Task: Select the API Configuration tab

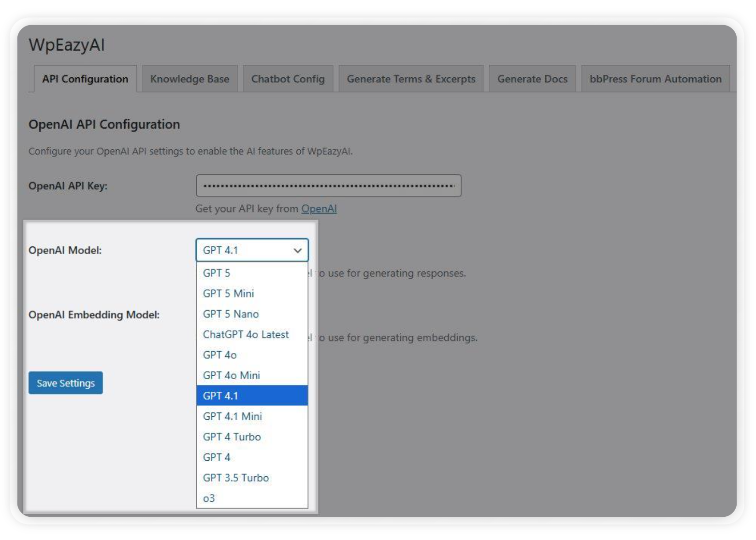Action: pos(85,79)
